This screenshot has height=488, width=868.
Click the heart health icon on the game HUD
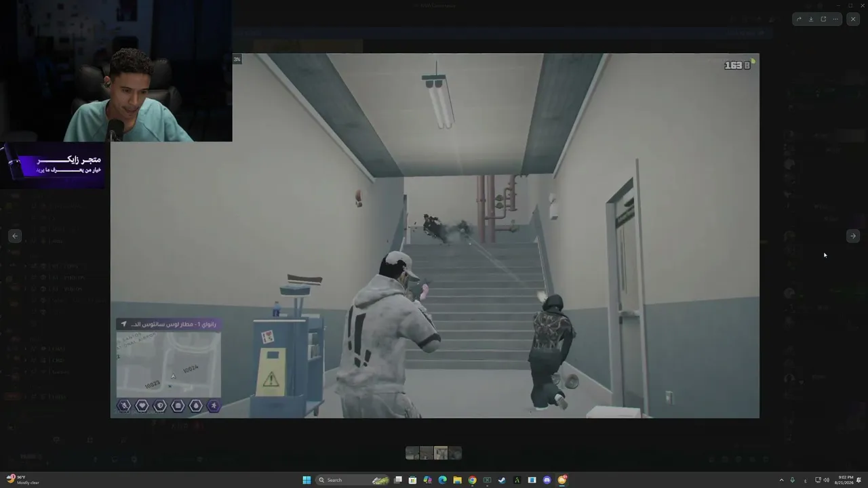coord(142,405)
